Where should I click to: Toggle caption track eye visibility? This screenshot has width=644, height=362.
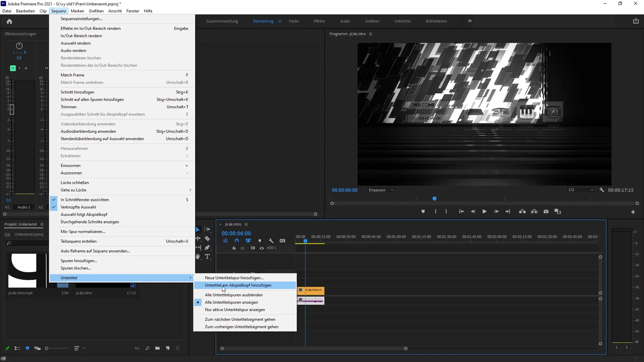[x=262, y=248]
